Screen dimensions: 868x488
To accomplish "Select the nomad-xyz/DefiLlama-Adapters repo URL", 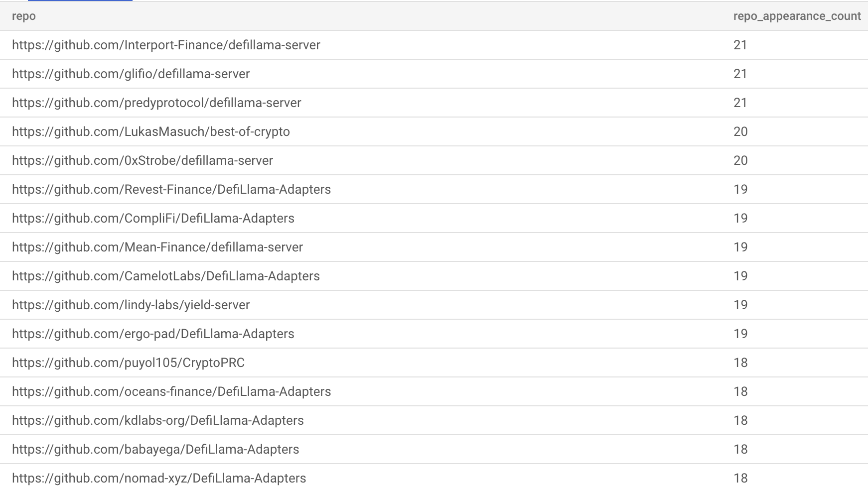I will click(159, 479).
